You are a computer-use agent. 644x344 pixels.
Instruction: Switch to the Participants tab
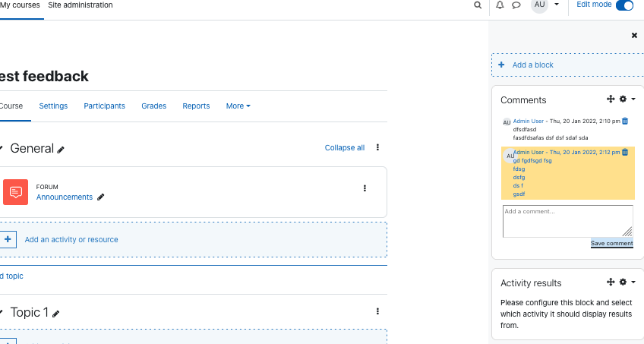tap(104, 106)
